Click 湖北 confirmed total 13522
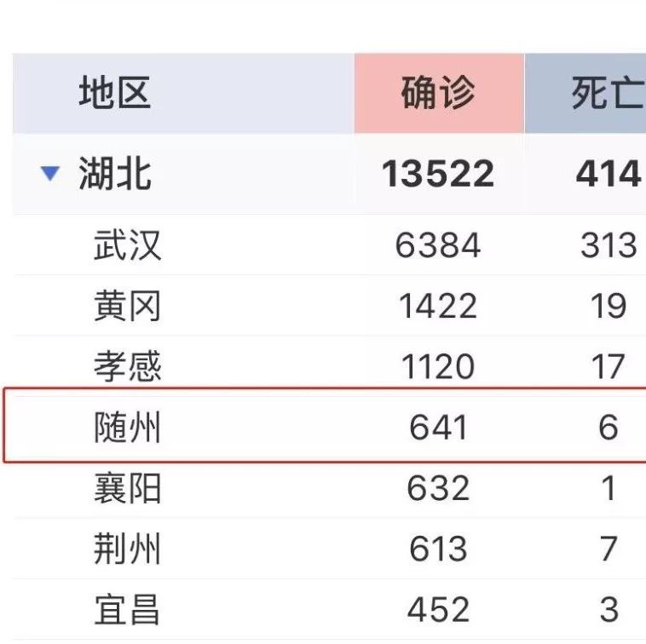The width and height of the screenshot is (646, 644). pos(438,174)
